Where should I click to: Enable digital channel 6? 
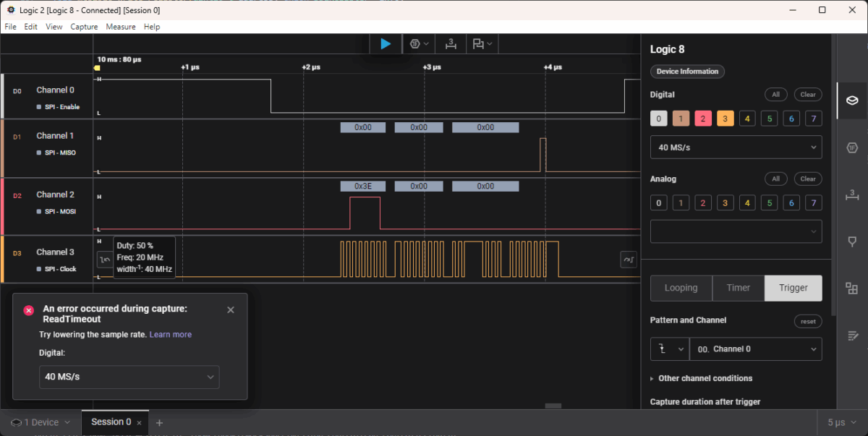792,119
